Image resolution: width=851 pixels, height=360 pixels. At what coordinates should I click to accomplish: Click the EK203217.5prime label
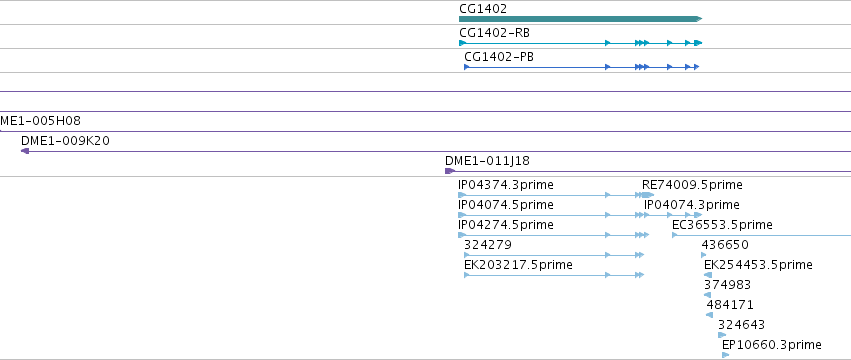coord(518,265)
